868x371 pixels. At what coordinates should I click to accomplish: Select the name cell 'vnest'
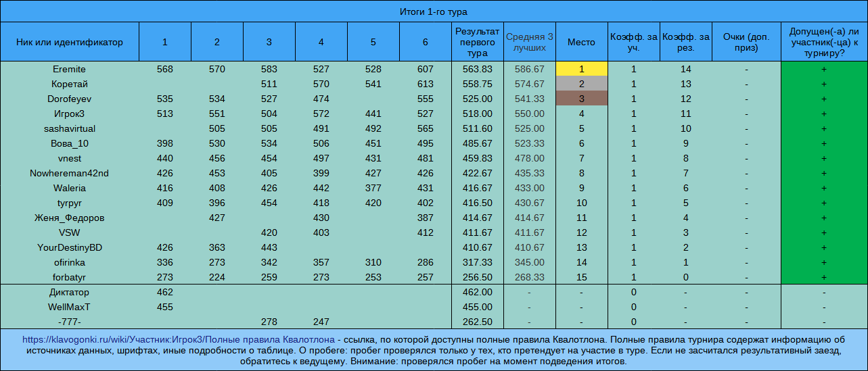pyautogui.click(x=70, y=159)
